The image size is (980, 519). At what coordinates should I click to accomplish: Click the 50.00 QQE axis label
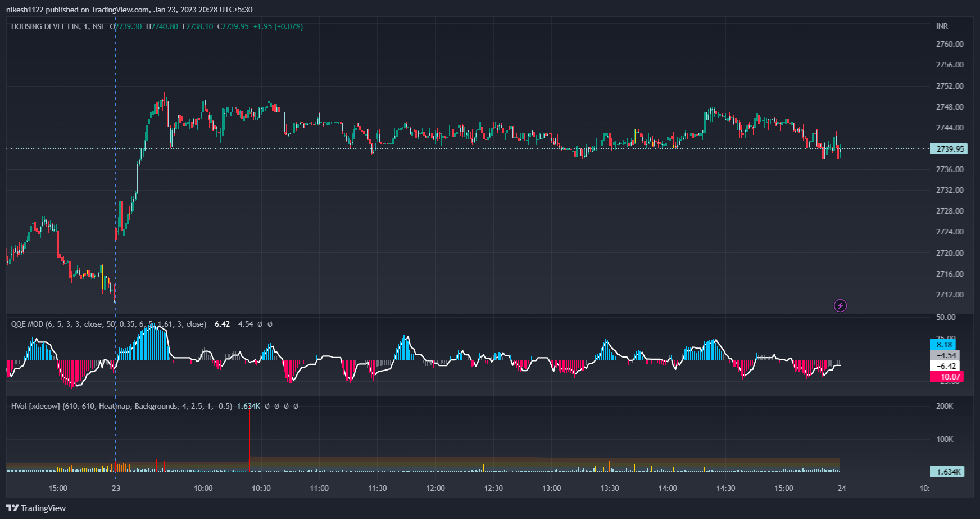pyautogui.click(x=946, y=317)
